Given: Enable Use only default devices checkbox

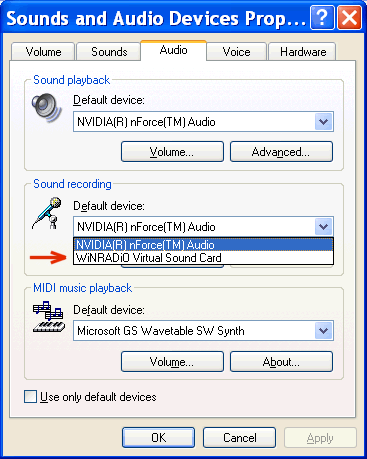Looking at the screenshot, I should (31, 397).
